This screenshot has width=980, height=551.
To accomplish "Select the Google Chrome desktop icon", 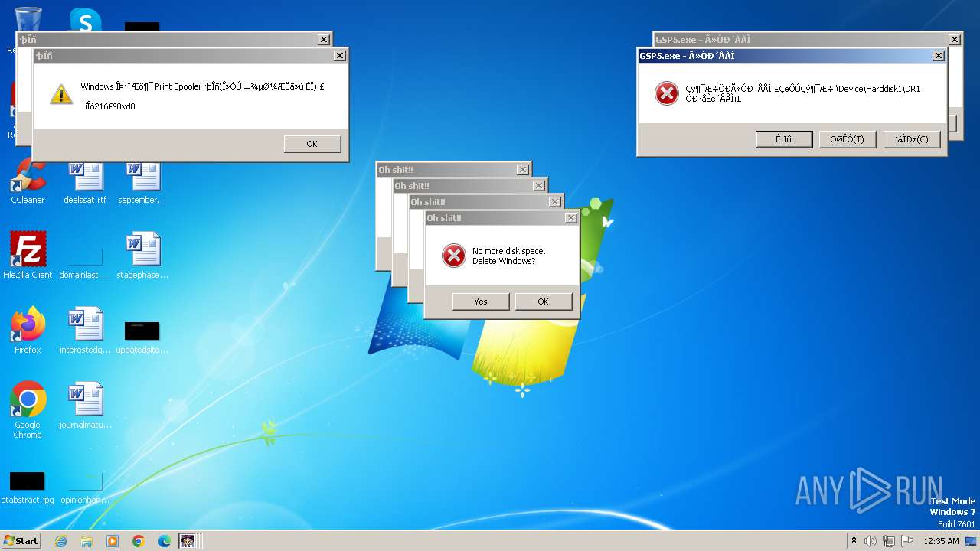I will pos(28,410).
